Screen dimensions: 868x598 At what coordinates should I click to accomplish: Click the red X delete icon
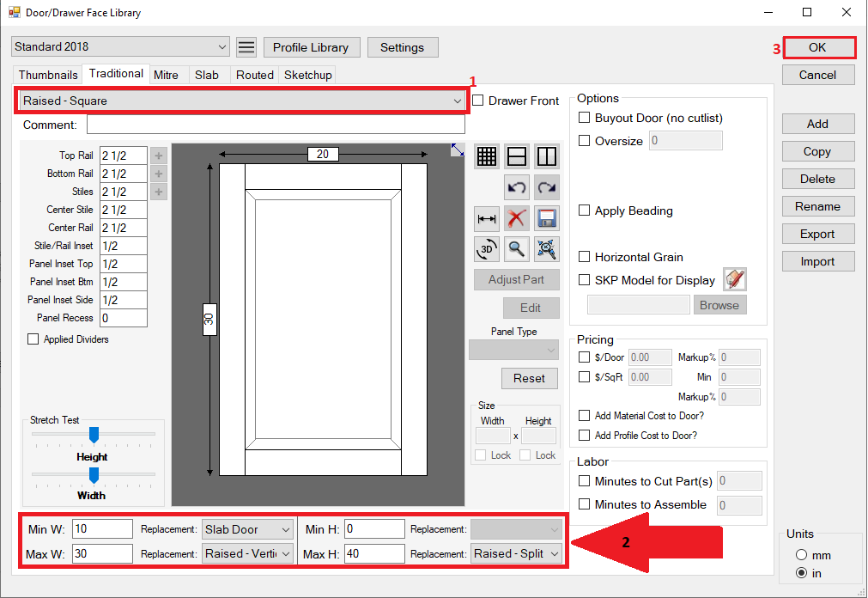[517, 218]
